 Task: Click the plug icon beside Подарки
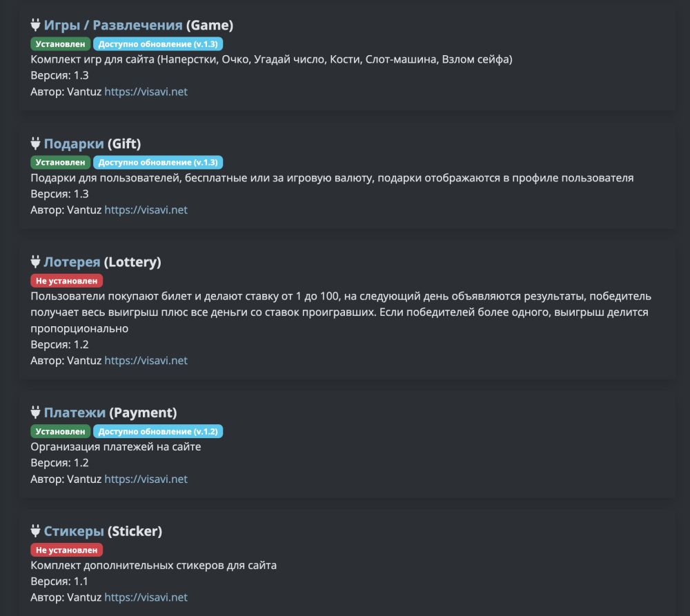[36, 143]
